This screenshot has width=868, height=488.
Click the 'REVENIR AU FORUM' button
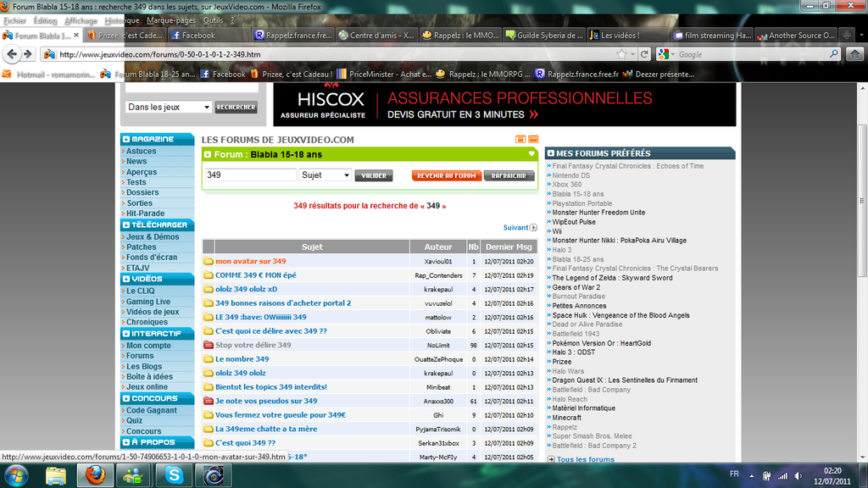(447, 175)
